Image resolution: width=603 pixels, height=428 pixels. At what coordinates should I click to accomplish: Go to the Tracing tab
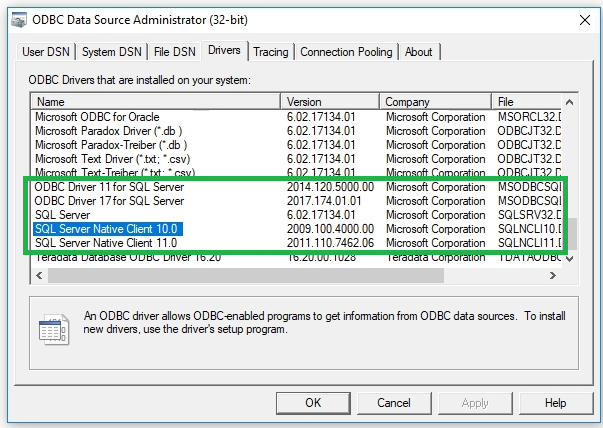click(270, 52)
